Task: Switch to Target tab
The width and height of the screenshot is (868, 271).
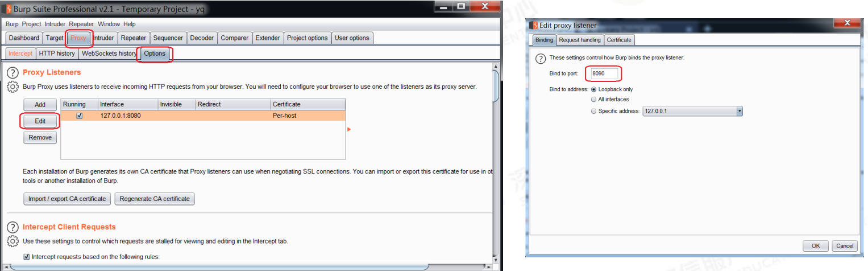Action: pyautogui.click(x=55, y=38)
